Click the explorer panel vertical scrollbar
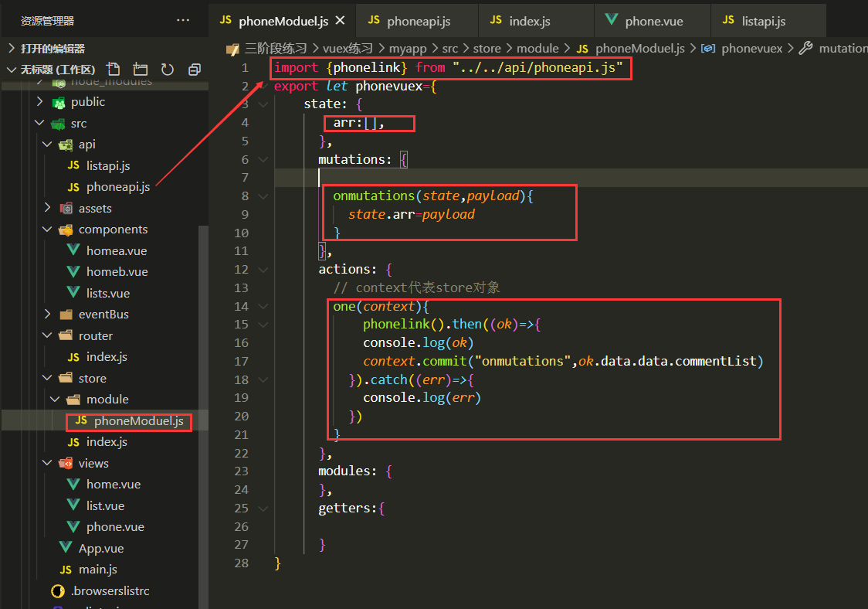The height and width of the screenshot is (609, 868). click(x=203, y=417)
